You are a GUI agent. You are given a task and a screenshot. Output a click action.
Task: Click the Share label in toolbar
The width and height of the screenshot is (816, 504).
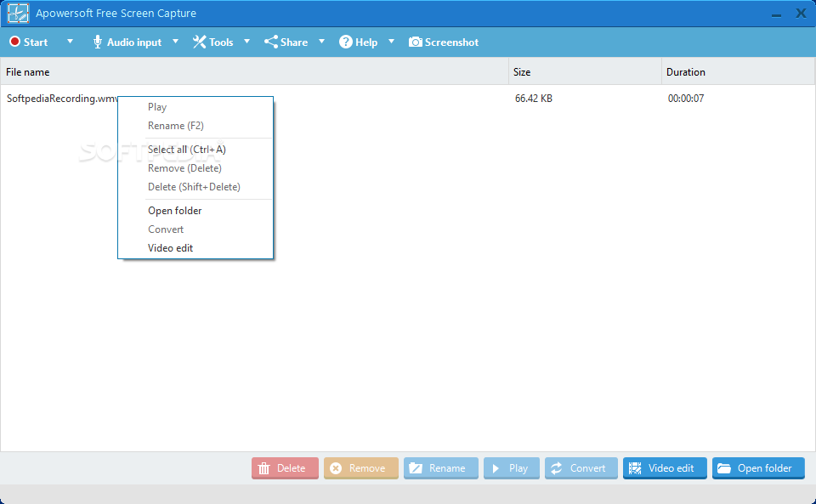point(294,42)
